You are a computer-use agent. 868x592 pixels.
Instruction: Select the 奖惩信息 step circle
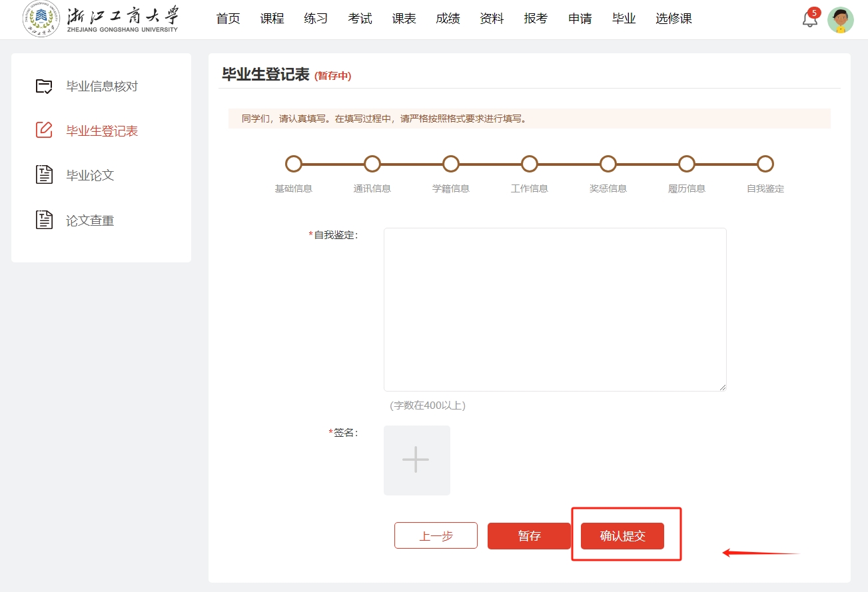click(608, 164)
